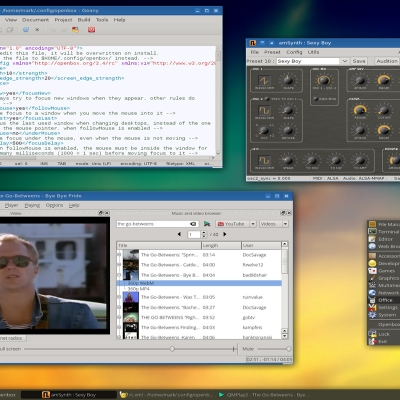The image size is (400, 400).
Task: Select 'The Go-Betweens - Was T...' result row
Action: point(199,297)
